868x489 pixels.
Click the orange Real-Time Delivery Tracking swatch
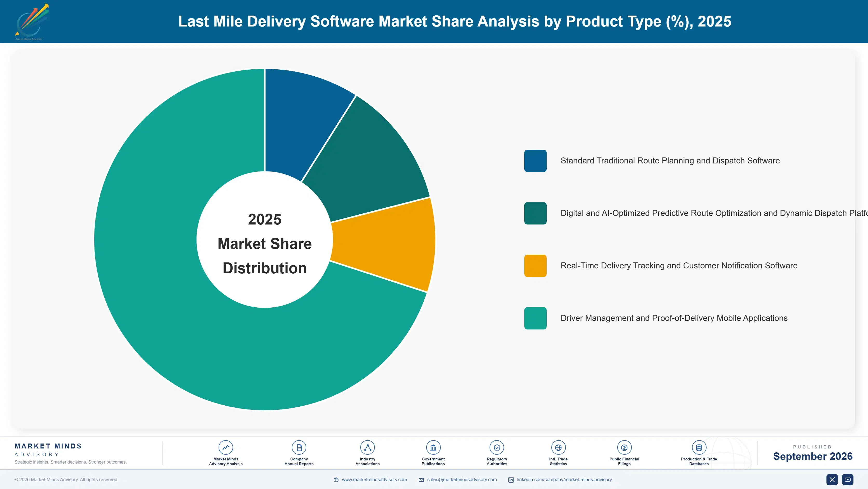535,266
